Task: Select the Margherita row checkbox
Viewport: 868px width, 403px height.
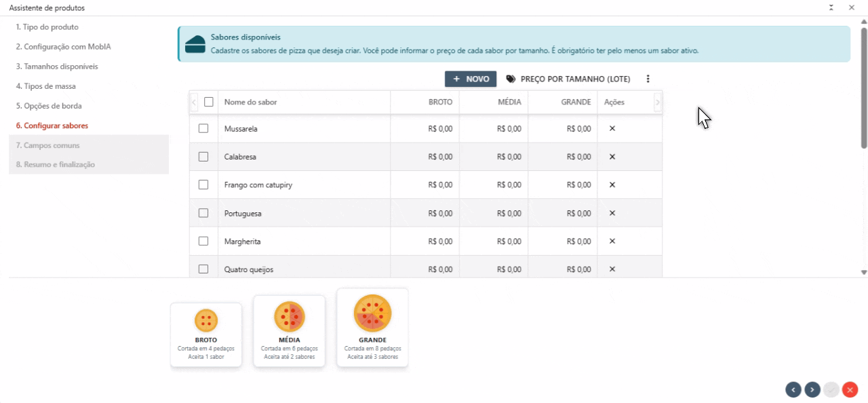Action: click(203, 241)
